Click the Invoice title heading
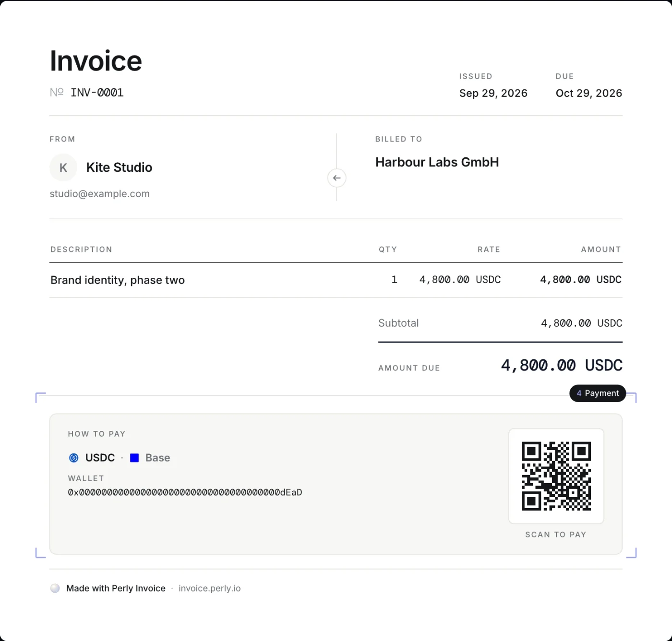 [96, 61]
